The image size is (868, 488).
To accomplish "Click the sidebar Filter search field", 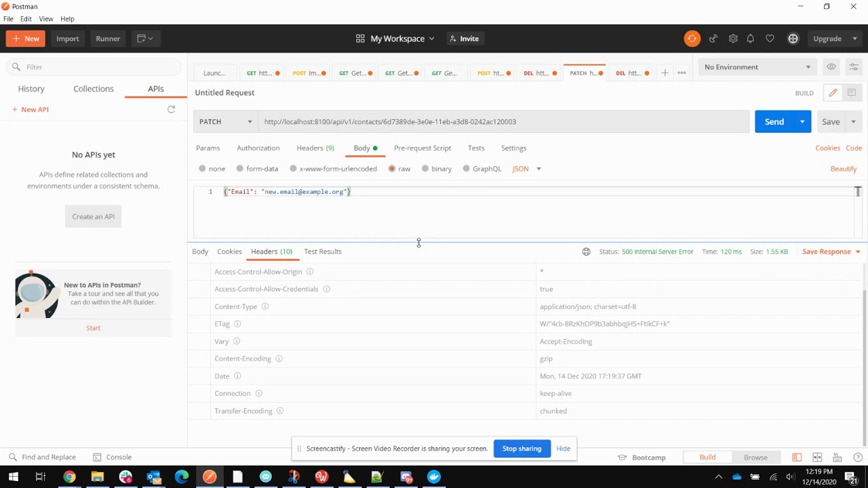I will point(94,67).
